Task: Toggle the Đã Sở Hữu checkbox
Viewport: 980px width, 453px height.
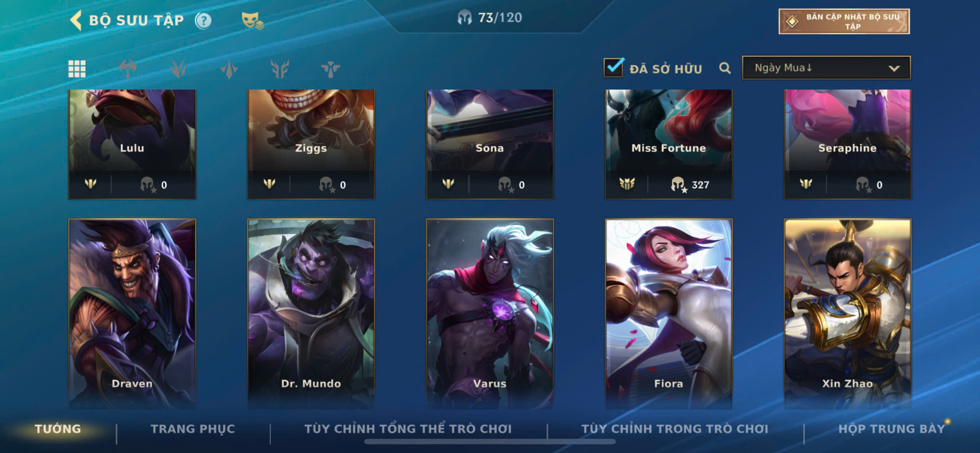Action: tap(613, 67)
